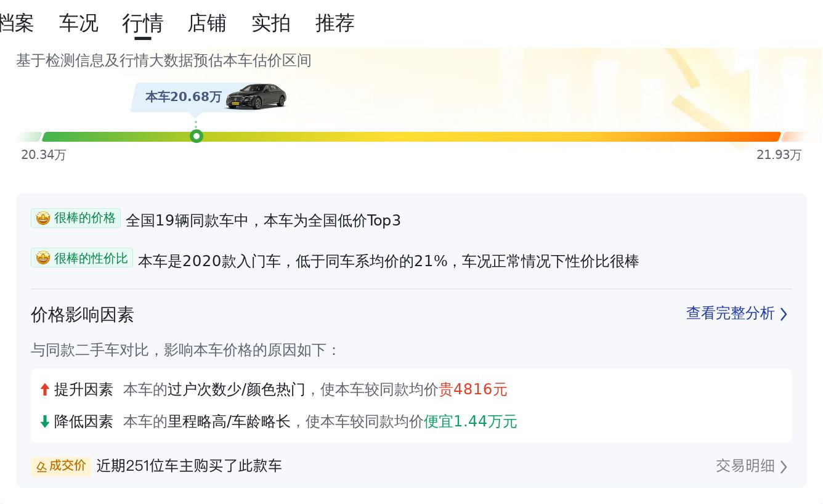Open the 实拍 tab
Screen dimensions: 823x504
(270, 23)
